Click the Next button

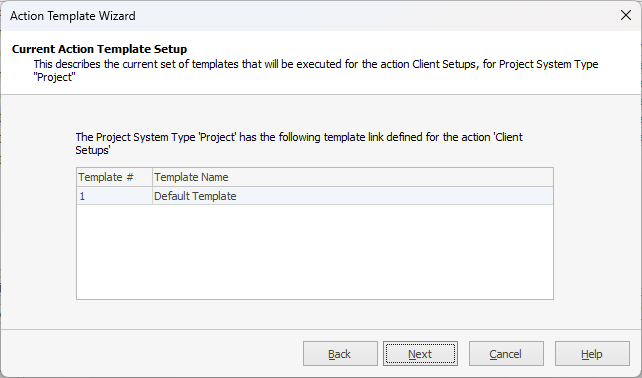[x=420, y=353]
